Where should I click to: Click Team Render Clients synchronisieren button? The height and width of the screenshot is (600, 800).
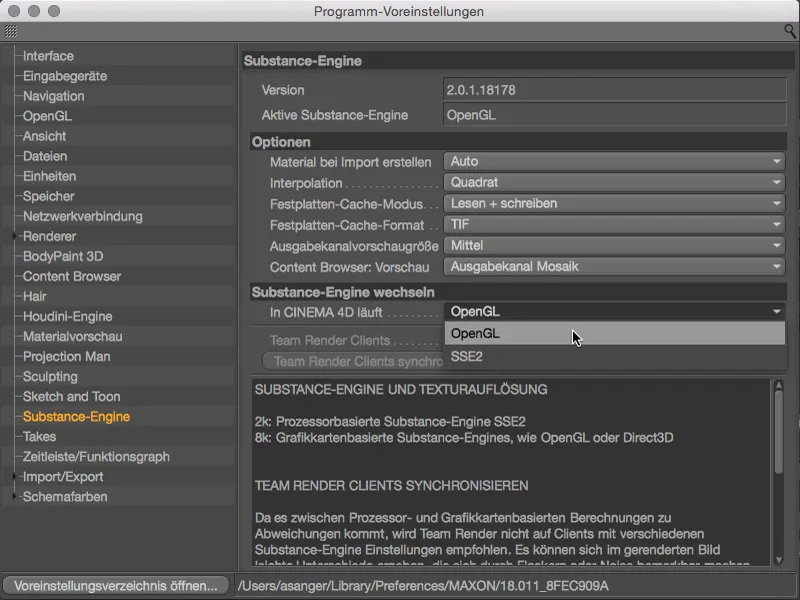[x=353, y=361]
